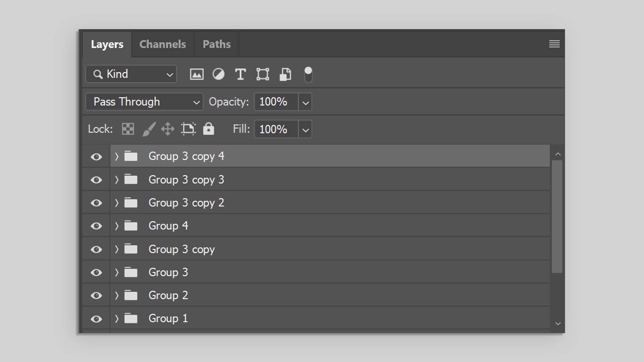Hide the Group 1 layer group

[x=96, y=319]
